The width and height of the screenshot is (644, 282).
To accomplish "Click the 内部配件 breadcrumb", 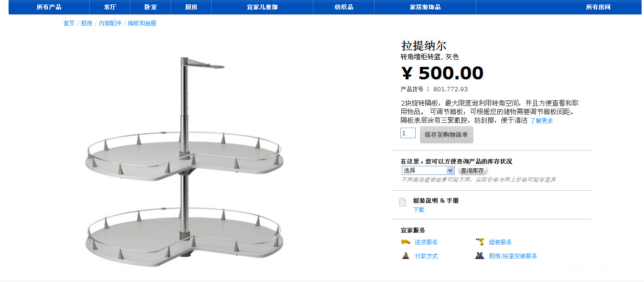I will pos(110,23).
